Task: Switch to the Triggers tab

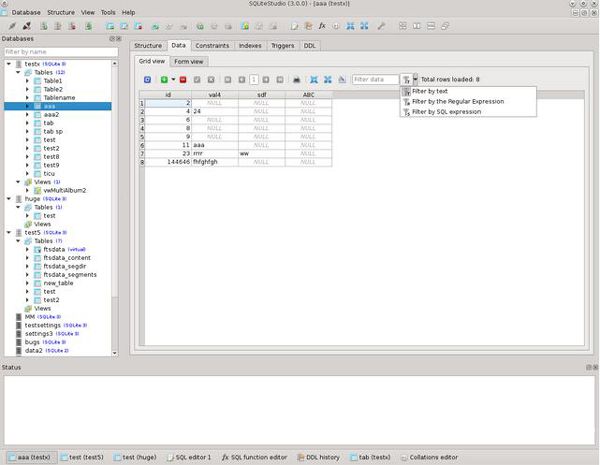Action: pyautogui.click(x=282, y=46)
